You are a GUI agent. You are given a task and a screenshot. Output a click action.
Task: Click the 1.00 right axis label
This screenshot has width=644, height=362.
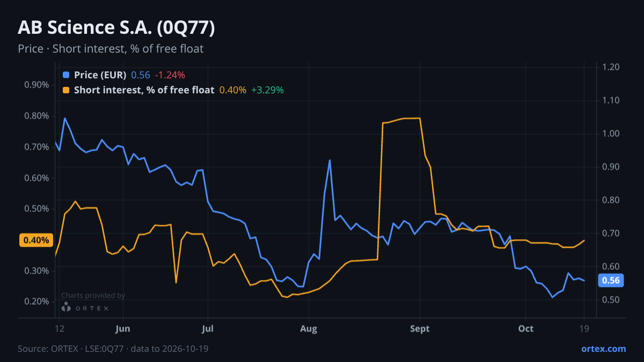[x=611, y=134]
